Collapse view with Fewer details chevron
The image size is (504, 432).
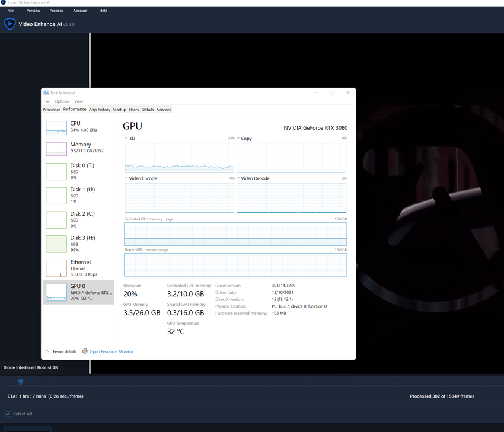point(47,351)
